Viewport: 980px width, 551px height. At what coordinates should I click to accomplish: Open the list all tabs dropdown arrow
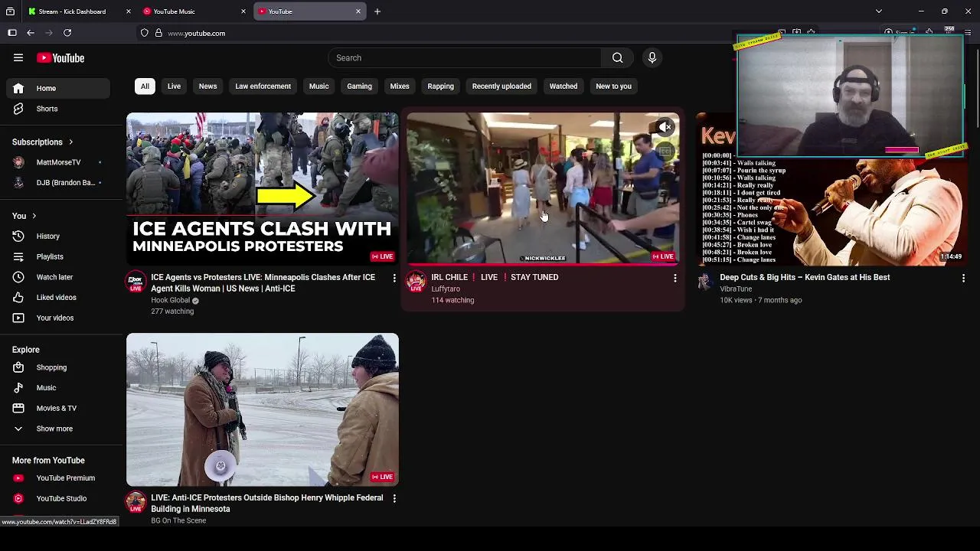point(879,11)
